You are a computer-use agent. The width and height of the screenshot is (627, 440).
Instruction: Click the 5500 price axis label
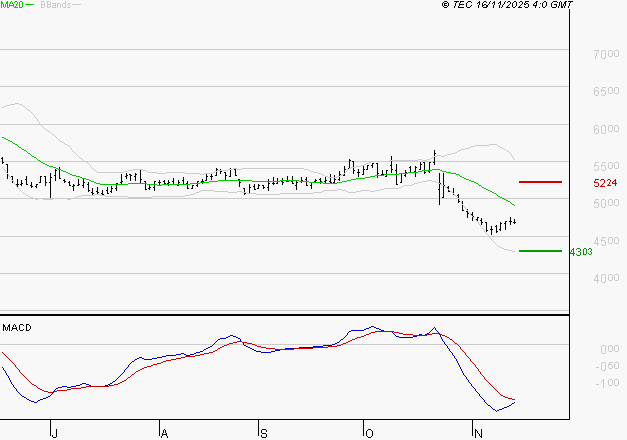pos(606,166)
